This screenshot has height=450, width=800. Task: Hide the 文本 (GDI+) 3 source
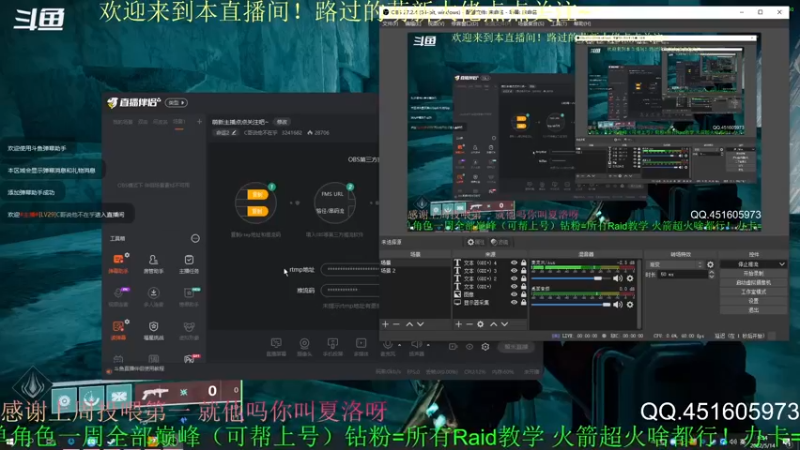pos(514,270)
